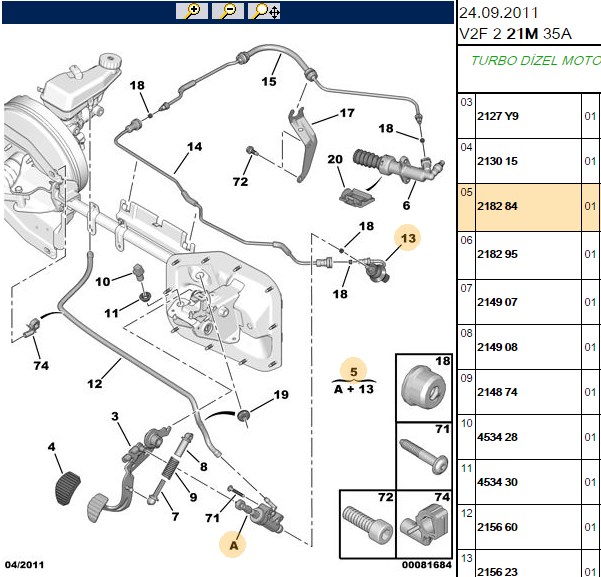Select highlighted part number 2182 84

click(x=497, y=206)
